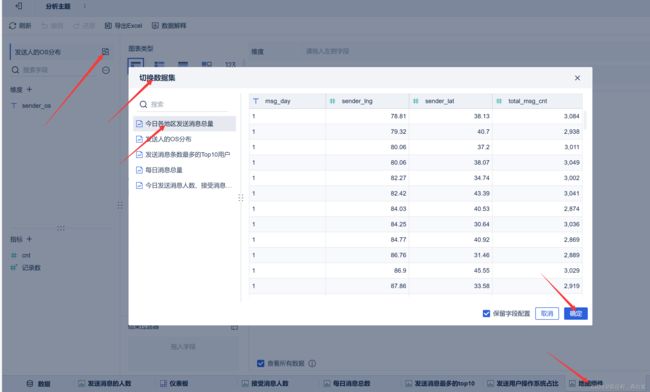
Task: Click the cell value 78.81
Action: [398, 116]
